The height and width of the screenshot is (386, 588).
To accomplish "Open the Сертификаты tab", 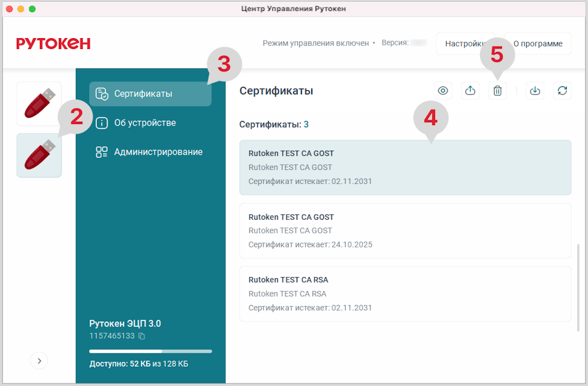I will pyautogui.click(x=150, y=94).
